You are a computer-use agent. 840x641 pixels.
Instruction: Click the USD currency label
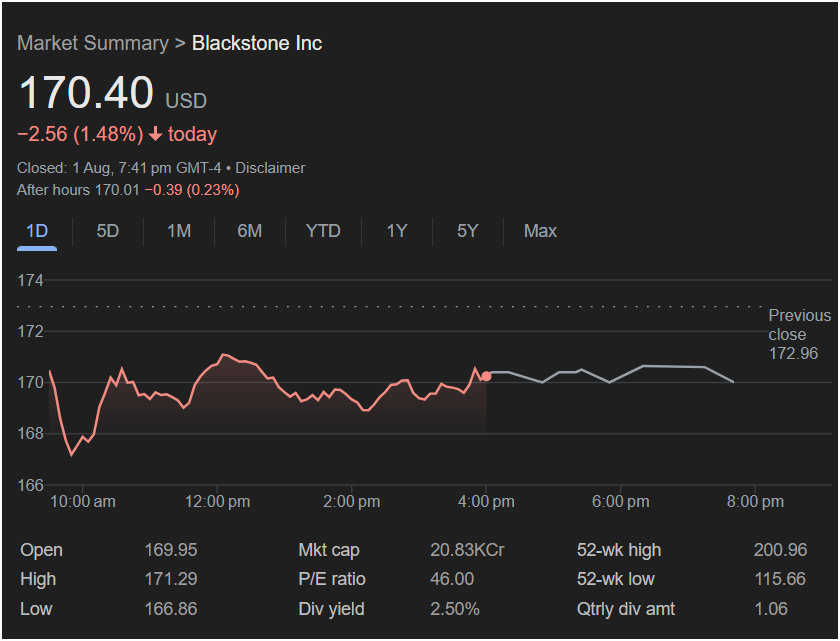tap(186, 101)
